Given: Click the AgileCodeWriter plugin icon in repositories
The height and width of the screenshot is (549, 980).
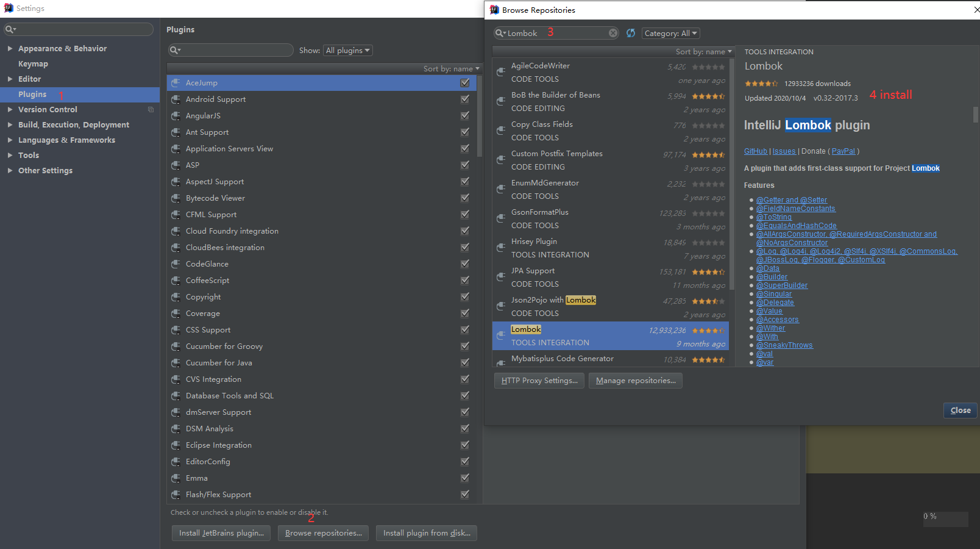Looking at the screenshot, I should pos(501,72).
